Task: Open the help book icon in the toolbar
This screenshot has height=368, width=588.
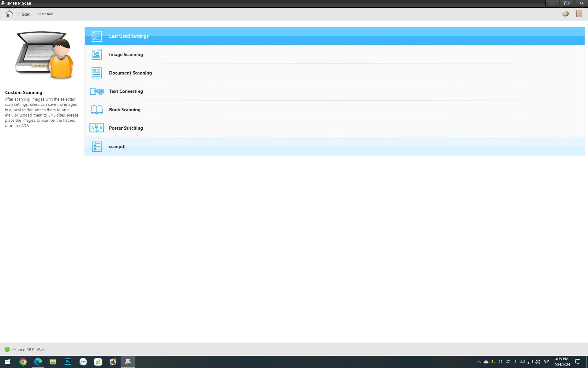Action: point(579,14)
